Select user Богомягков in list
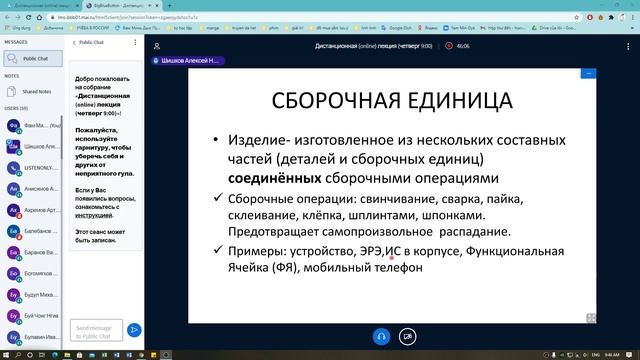 33,273
